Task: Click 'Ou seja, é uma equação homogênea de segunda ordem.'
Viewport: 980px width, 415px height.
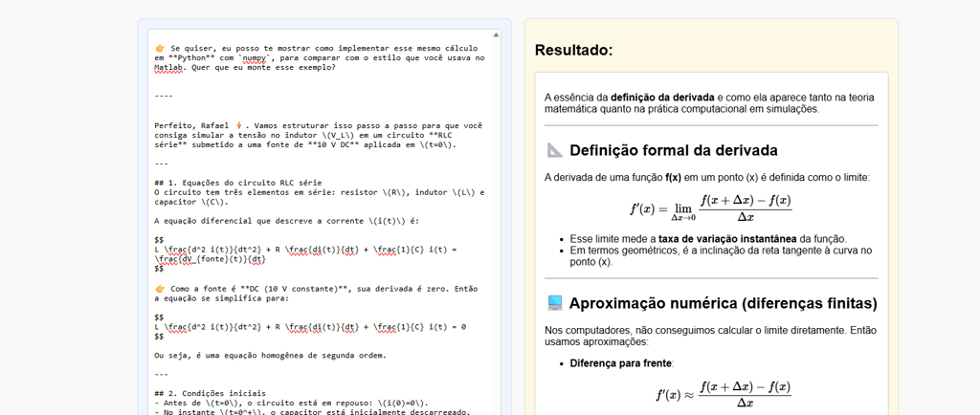Action: [270, 356]
